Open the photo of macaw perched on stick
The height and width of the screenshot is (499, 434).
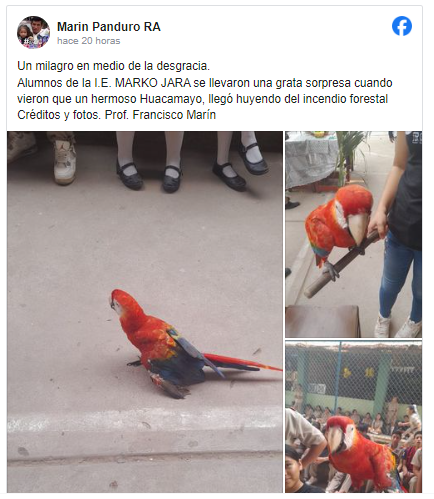pos(353,234)
